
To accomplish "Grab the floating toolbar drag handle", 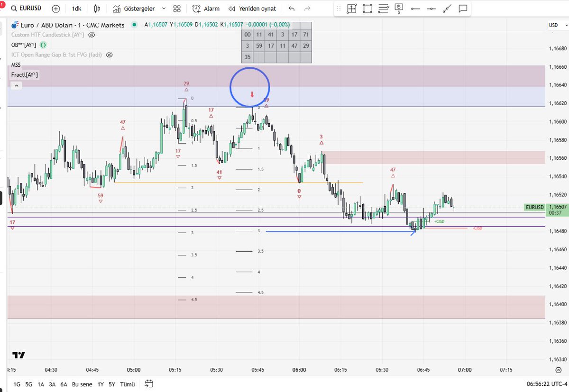I will (338, 9).
